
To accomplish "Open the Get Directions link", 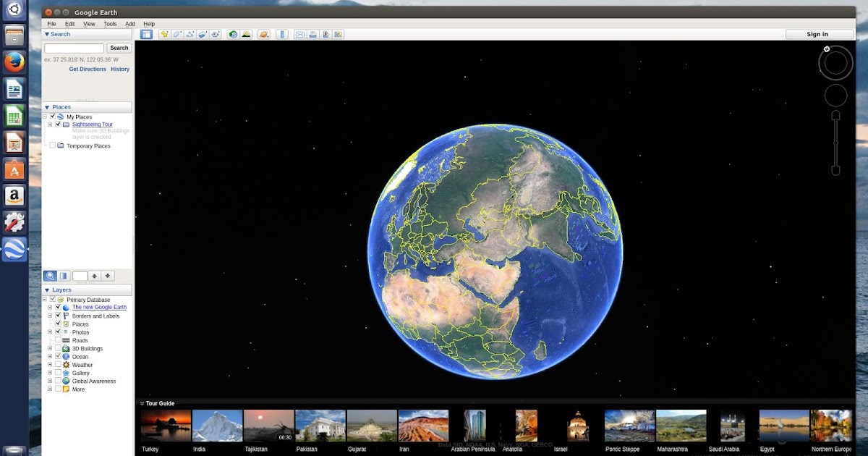I will click(88, 69).
